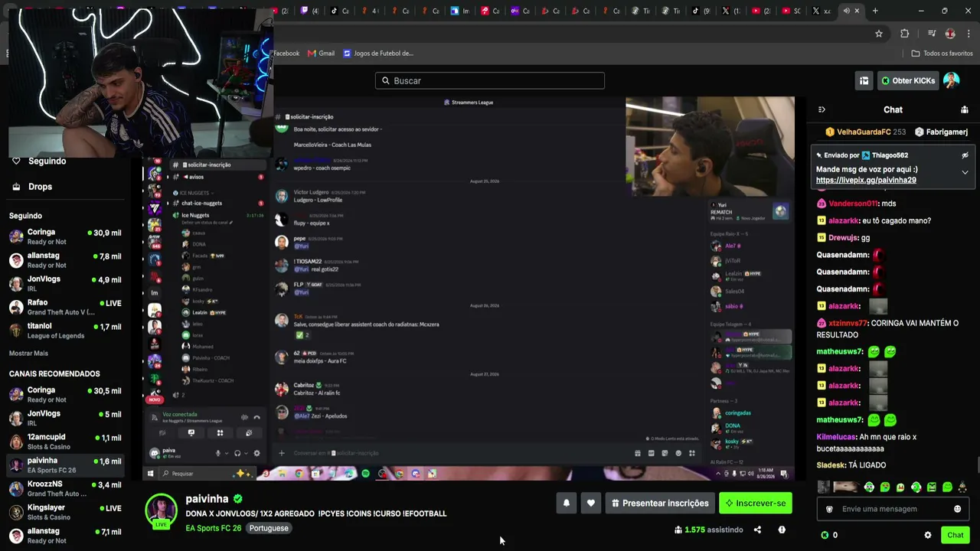Click Presentear inscrições button
The image size is (980, 551).
pyautogui.click(x=660, y=503)
